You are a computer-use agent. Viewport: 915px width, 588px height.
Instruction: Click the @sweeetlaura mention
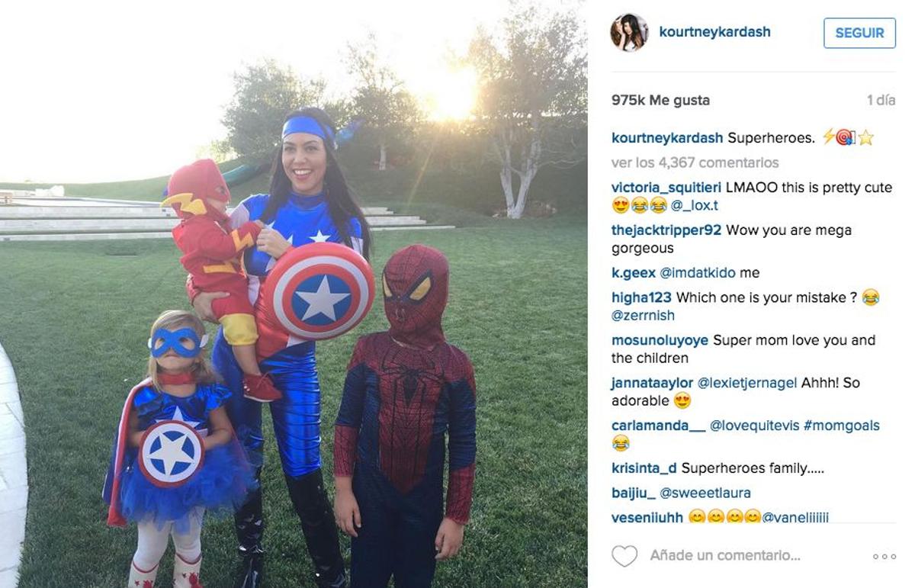[x=705, y=493]
